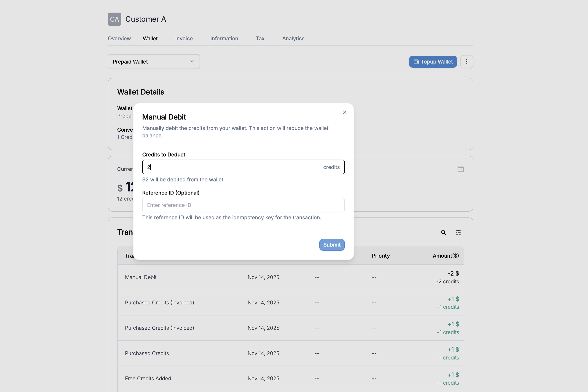The image size is (588, 392).
Task: Open the three-dot actions menu near Topup Wallet
Action: pos(467,62)
